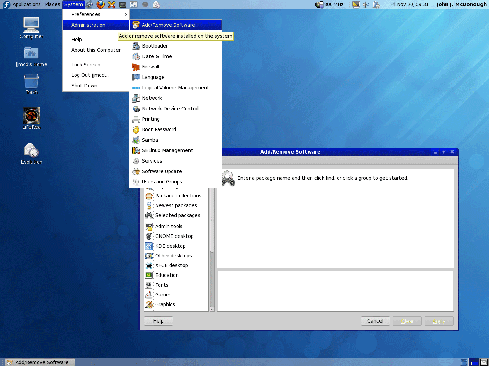Click the clock in the top panel
The image size is (489, 366).
pyautogui.click(x=409, y=4)
